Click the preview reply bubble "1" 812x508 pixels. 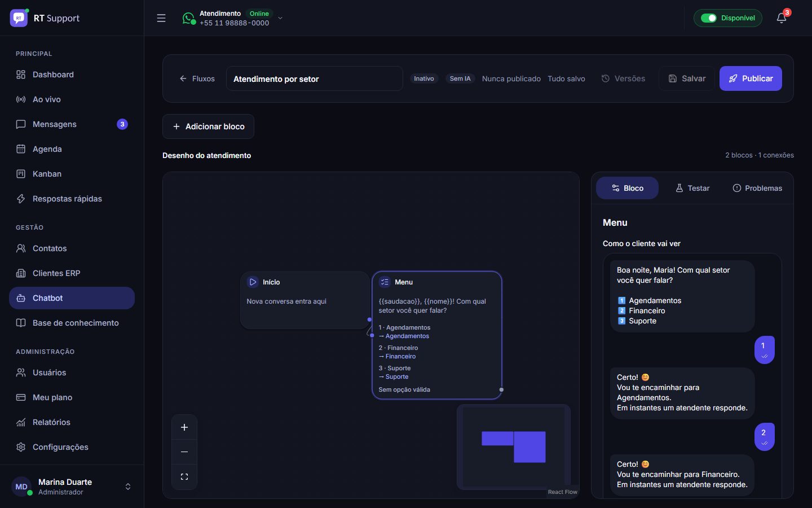click(765, 350)
